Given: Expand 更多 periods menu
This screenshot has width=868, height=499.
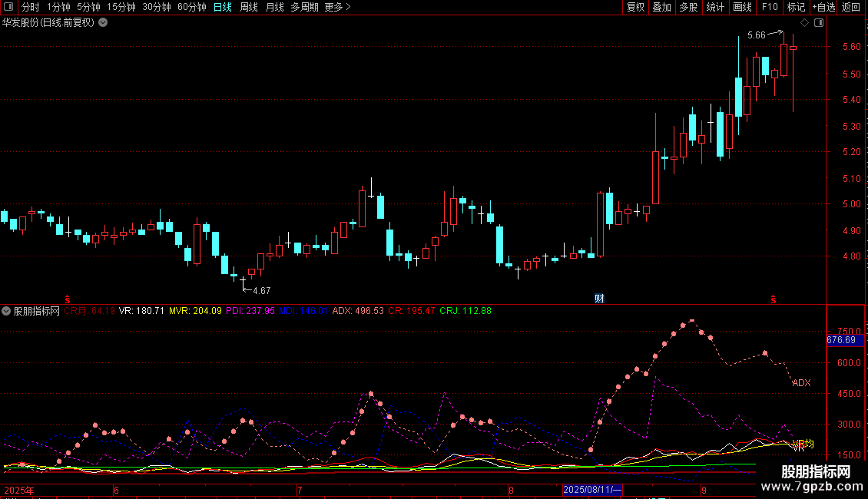Looking at the screenshot, I should point(337,7).
